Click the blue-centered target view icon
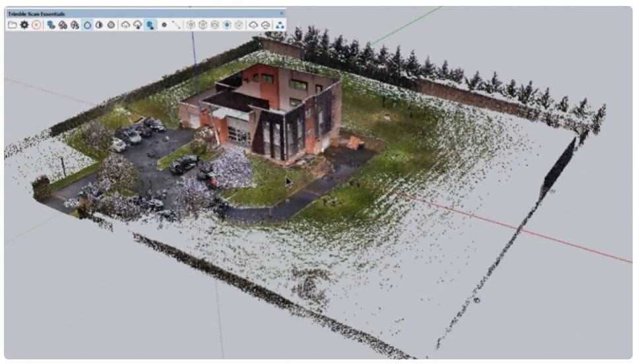The image size is (640, 364). tap(227, 25)
